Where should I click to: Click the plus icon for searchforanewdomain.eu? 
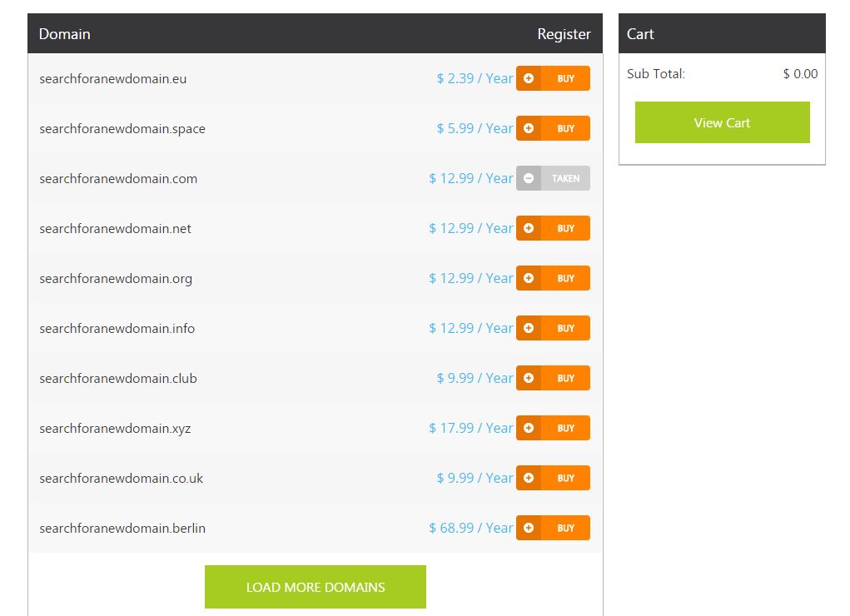pyautogui.click(x=529, y=78)
